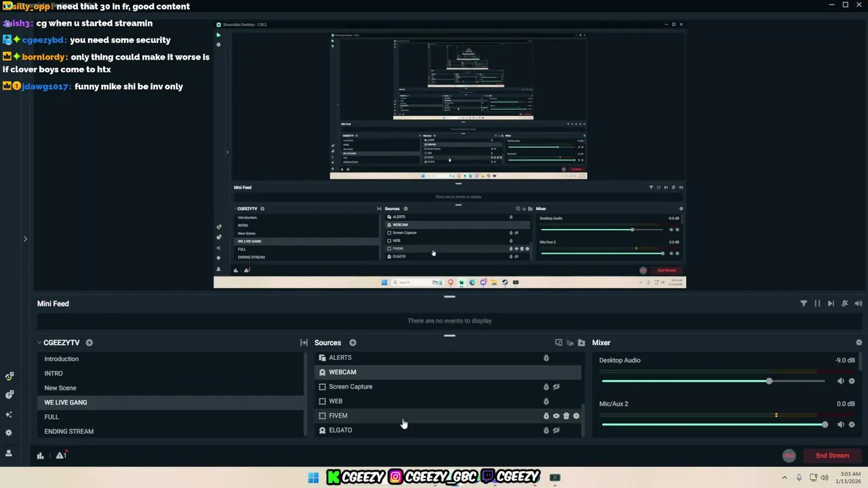Grab the handle below Mini Feed

449,335
